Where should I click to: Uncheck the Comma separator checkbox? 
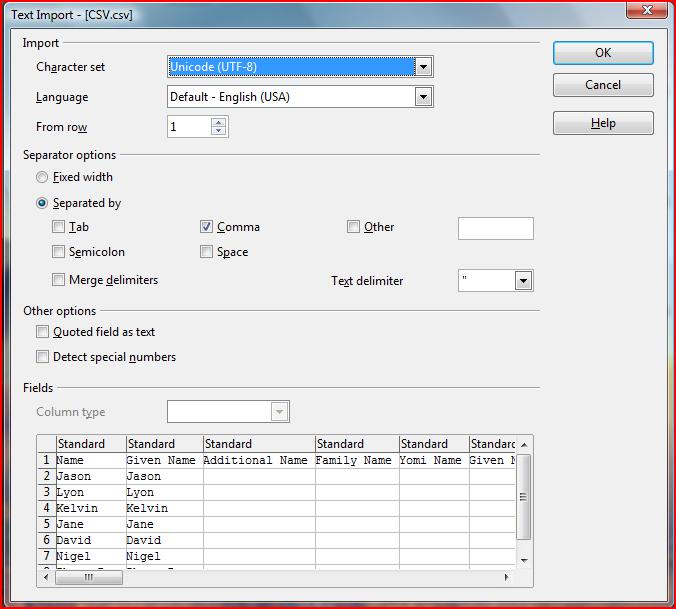coord(207,227)
